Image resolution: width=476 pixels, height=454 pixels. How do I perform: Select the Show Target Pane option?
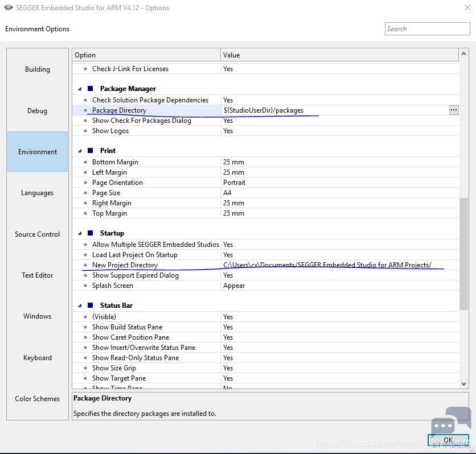[x=119, y=378]
